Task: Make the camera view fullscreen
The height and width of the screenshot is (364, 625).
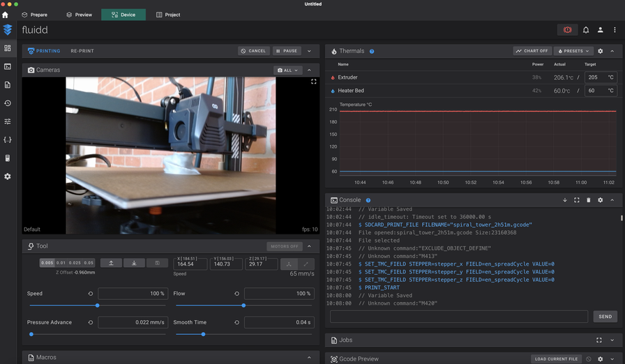Action: (313, 82)
